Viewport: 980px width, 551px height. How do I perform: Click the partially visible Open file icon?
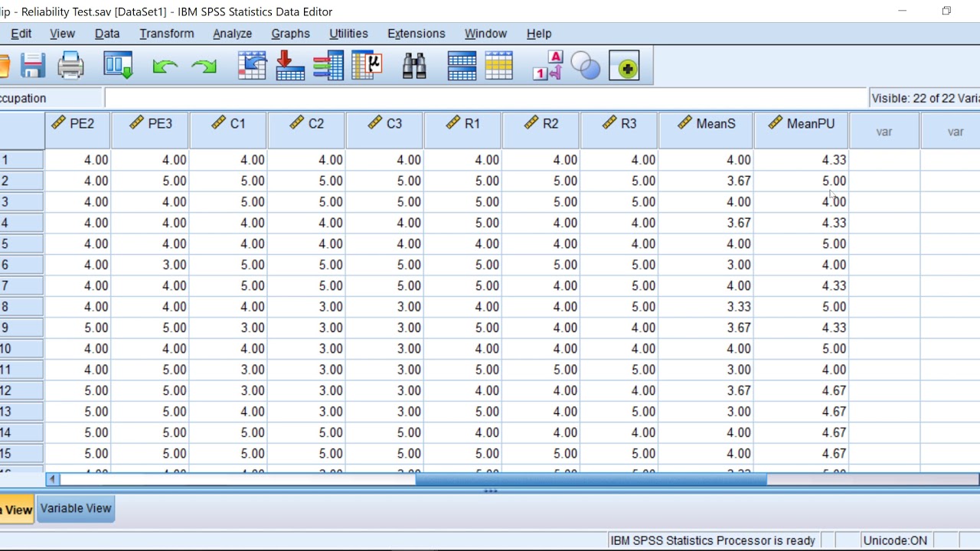pyautogui.click(x=4, y=66)
